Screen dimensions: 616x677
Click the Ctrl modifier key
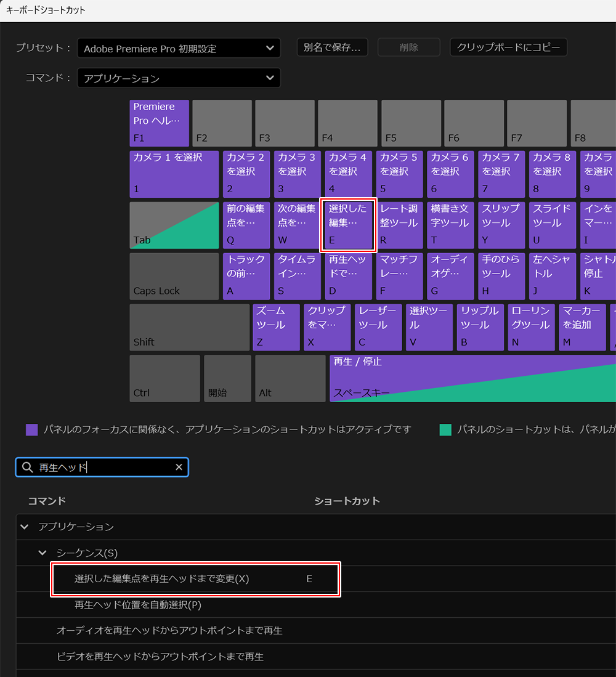[x=164, y=378]
